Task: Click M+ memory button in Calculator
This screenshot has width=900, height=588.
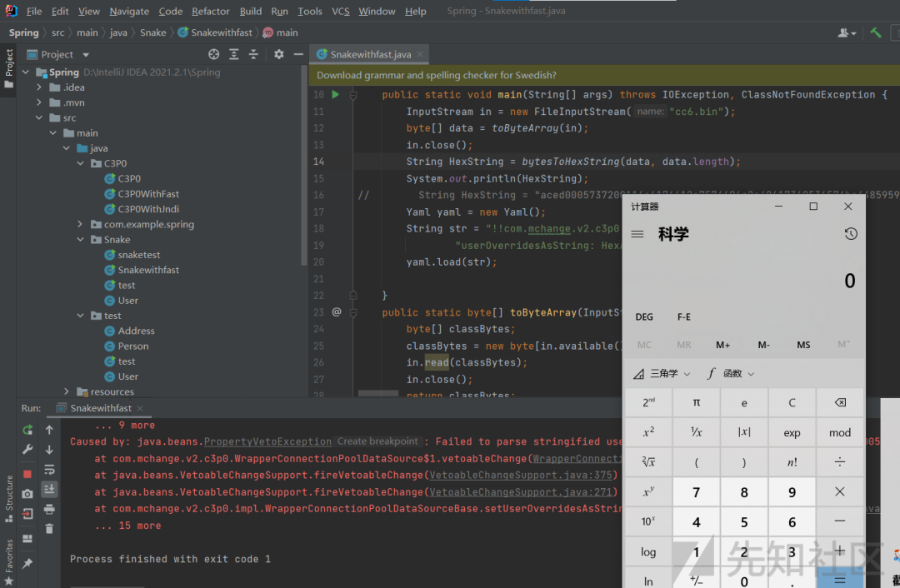Action: 722,345
